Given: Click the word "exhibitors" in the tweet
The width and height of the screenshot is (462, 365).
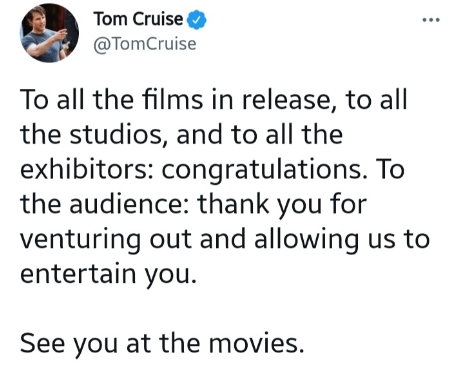Looking at the screenshot, I should 84,169.
